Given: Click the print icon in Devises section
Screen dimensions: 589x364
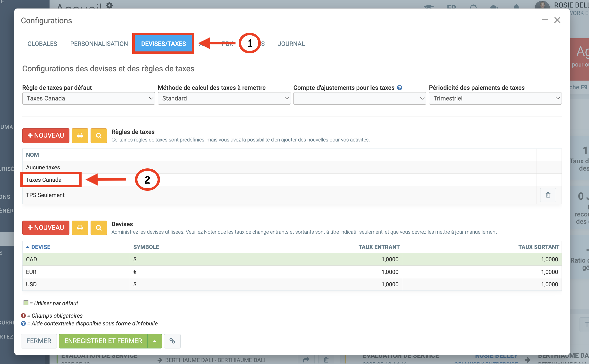Looking at the screenshot, I should click(80, 228).
